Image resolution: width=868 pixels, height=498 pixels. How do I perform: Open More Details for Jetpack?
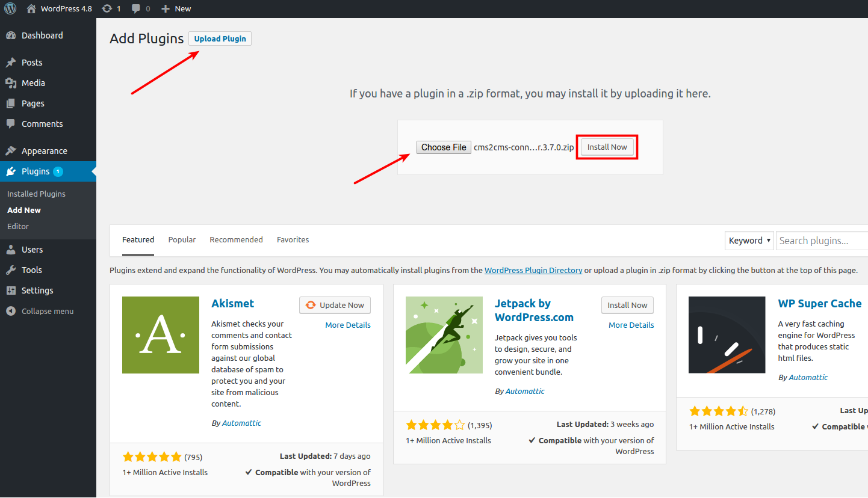point(631,325)
